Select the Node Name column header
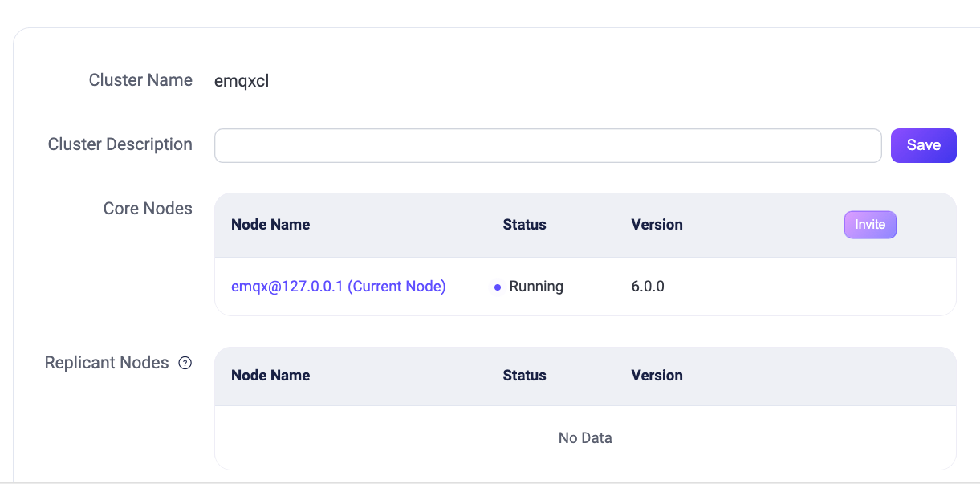 [x=270, y=225]
